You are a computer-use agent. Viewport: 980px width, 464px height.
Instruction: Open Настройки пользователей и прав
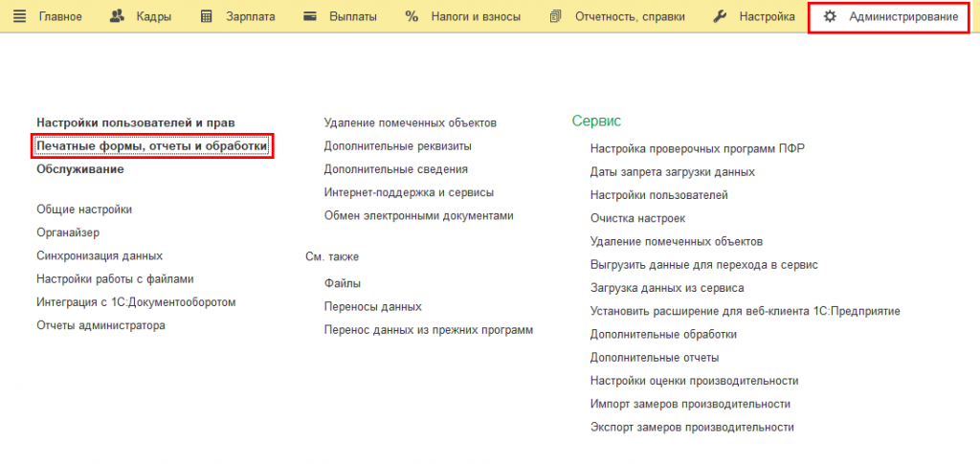click(x=135, y=123)
